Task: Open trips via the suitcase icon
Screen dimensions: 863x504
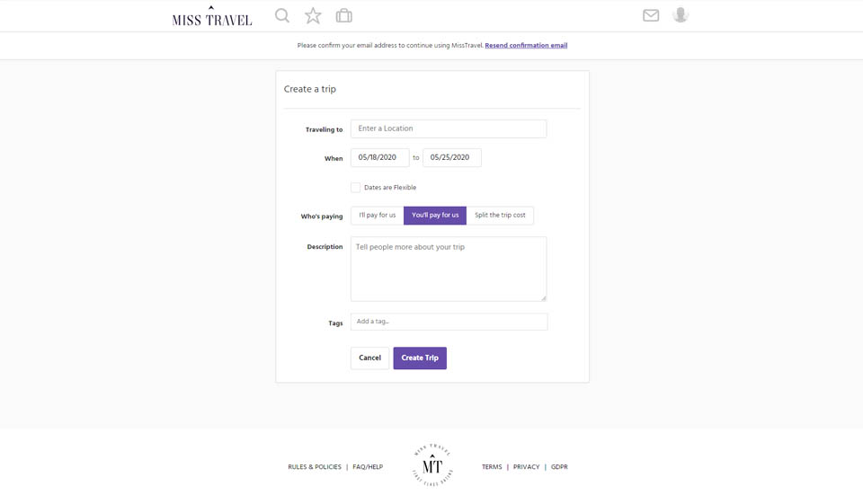Action: 343,15
